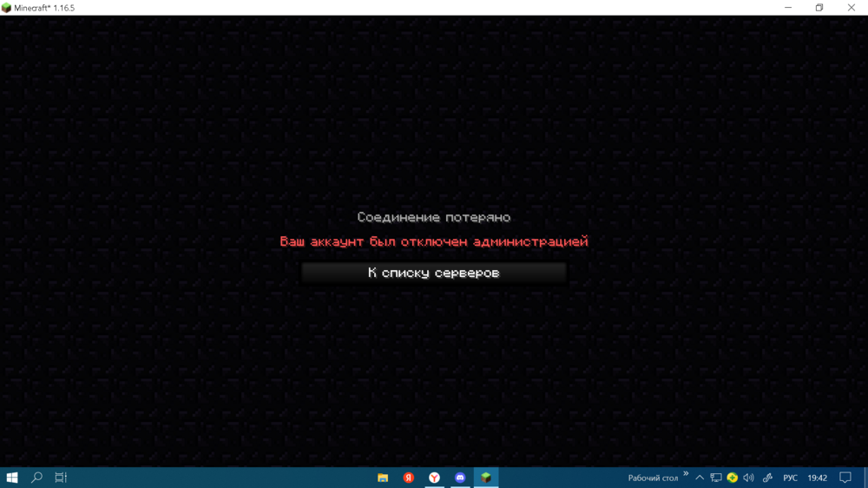The height and width of the screenshot is (488, 868).
Task: Click the Minecraft icon in the title bar
Action: 7,8
